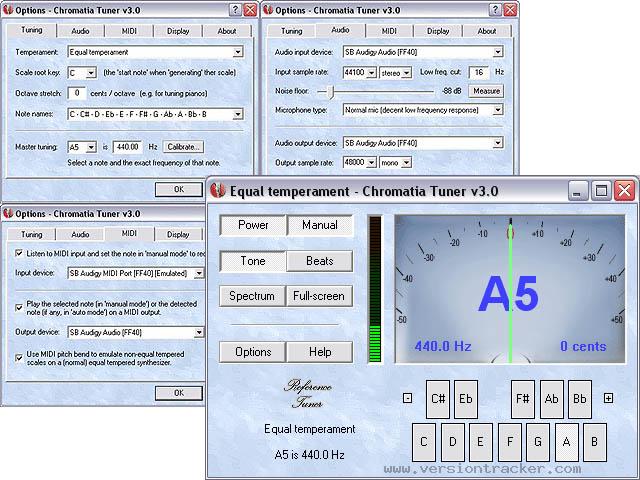Viewport: 640px width, 480px height.
Task: Click OK in the Tuning options window
Action: coord(179,189)
